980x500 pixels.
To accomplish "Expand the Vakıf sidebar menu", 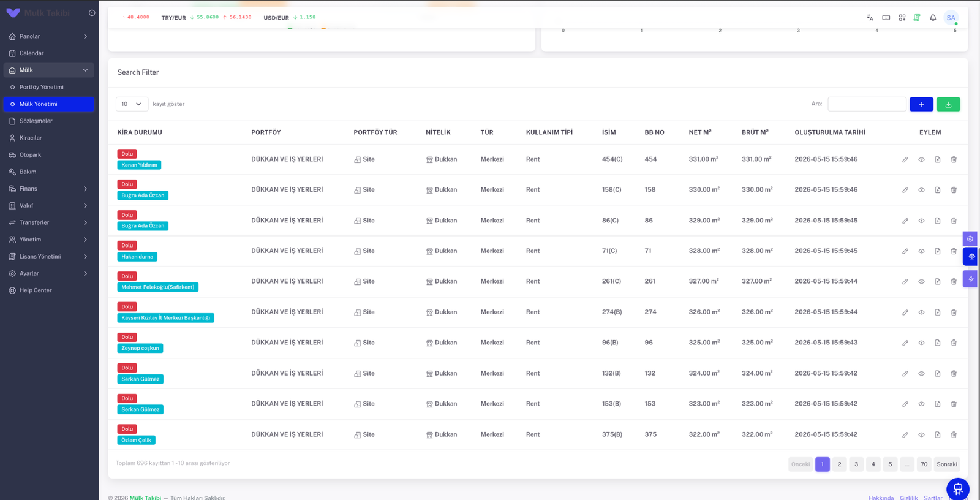I will coord(49,206).
